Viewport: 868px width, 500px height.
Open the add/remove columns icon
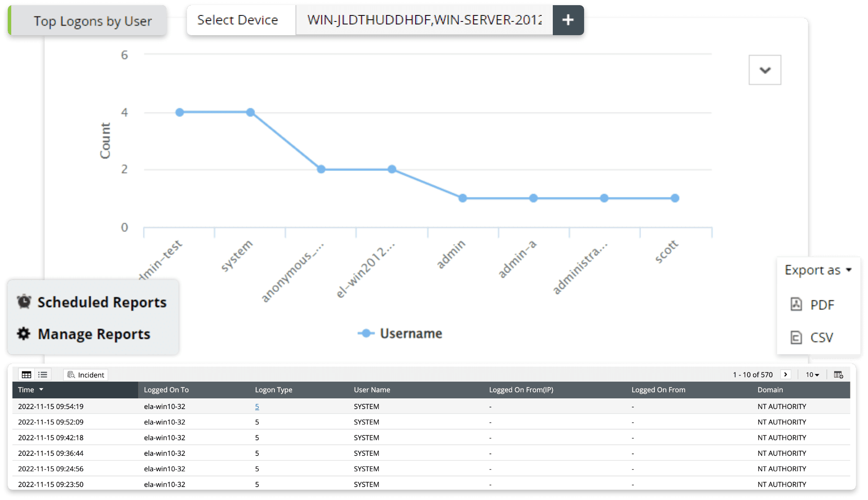coord(838,375)
